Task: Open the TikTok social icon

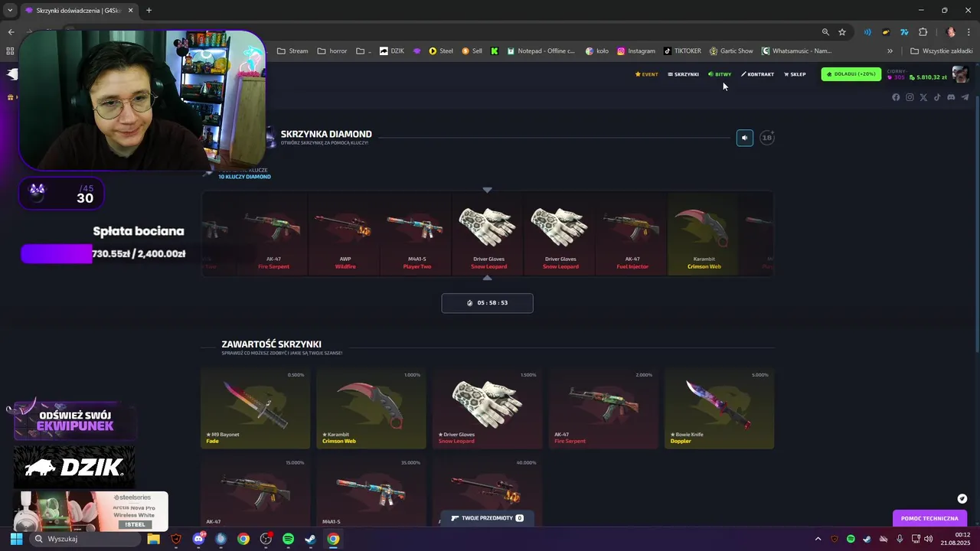Action: pyautogui.click(x=937, y=97)
